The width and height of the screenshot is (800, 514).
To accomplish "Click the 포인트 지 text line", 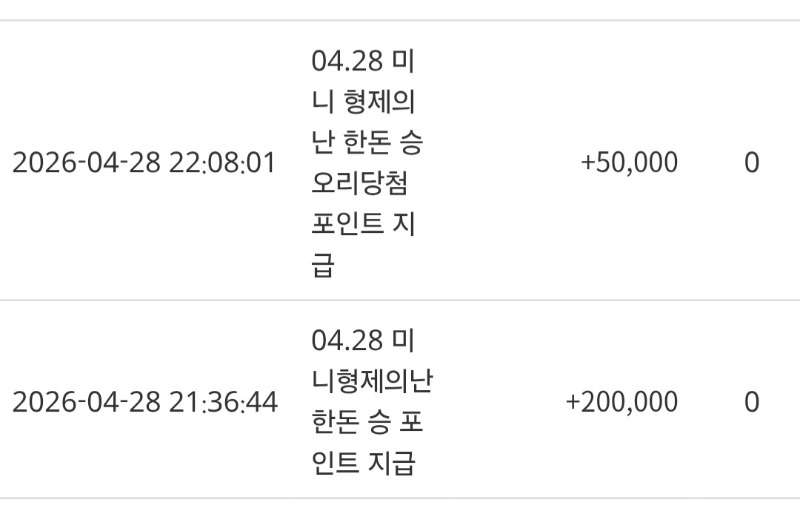I will tap(363, 227).
